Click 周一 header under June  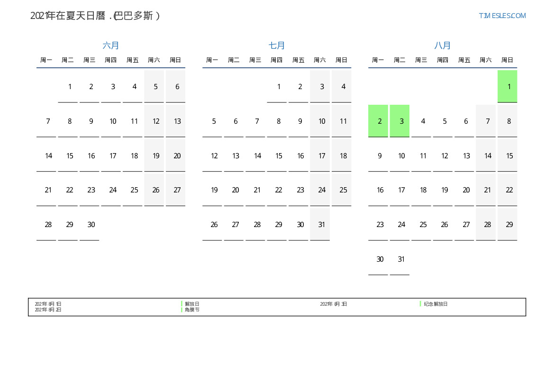46,60
